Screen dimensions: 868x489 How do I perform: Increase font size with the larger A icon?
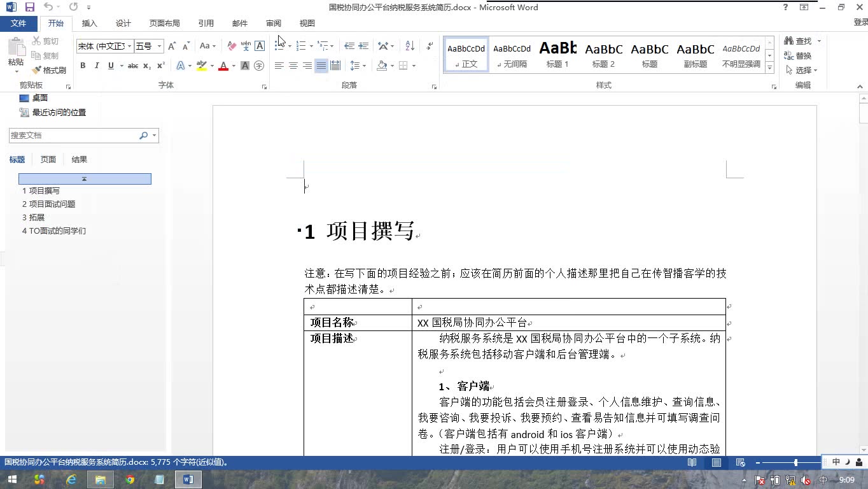click(x=172, y=46)
